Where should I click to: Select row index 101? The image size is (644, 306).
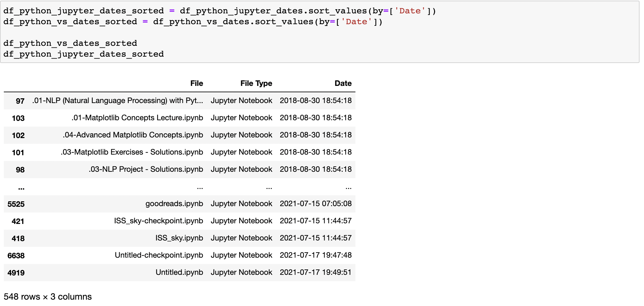[x=18, y=152]
